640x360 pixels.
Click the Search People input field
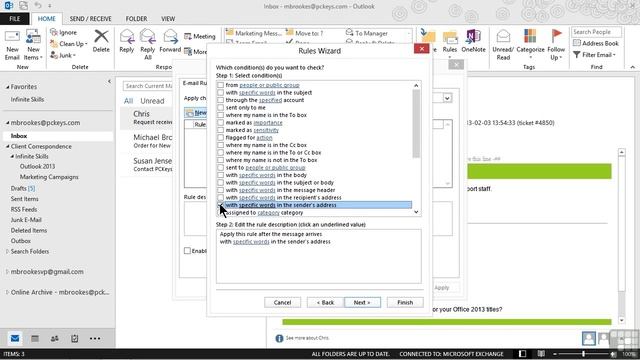(x=596, y=32)
